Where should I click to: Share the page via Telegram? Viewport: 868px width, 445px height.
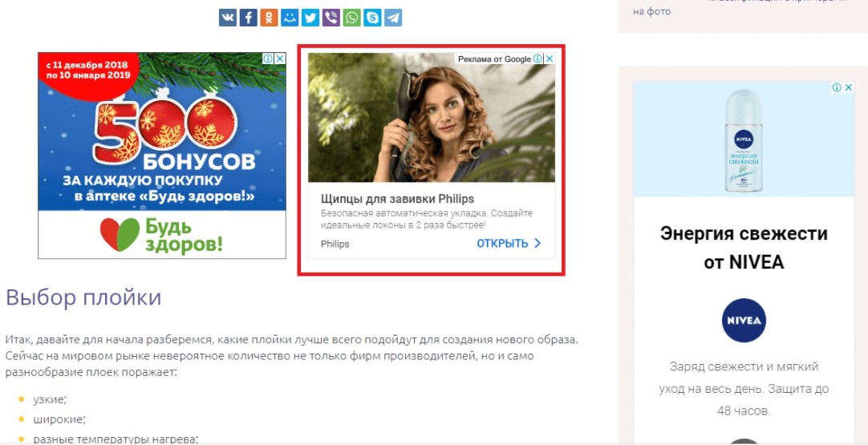click(x=393, y=18)
